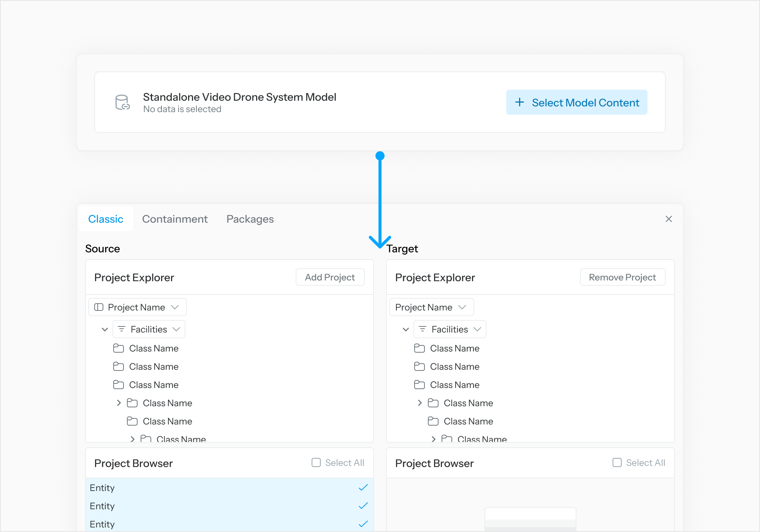Check Select All in target Project Browser
Viewport: 760px width, 532px height.
click(x=617, y=462)
